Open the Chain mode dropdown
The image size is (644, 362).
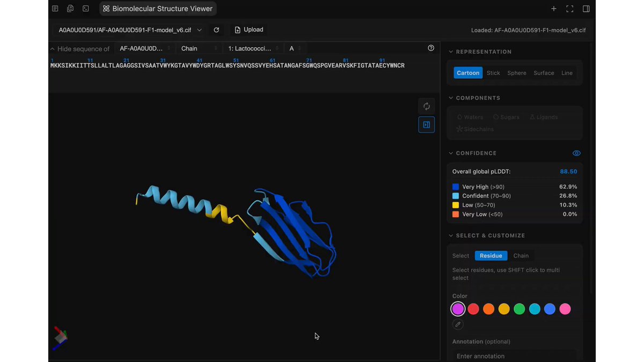(x=199, y=48)
